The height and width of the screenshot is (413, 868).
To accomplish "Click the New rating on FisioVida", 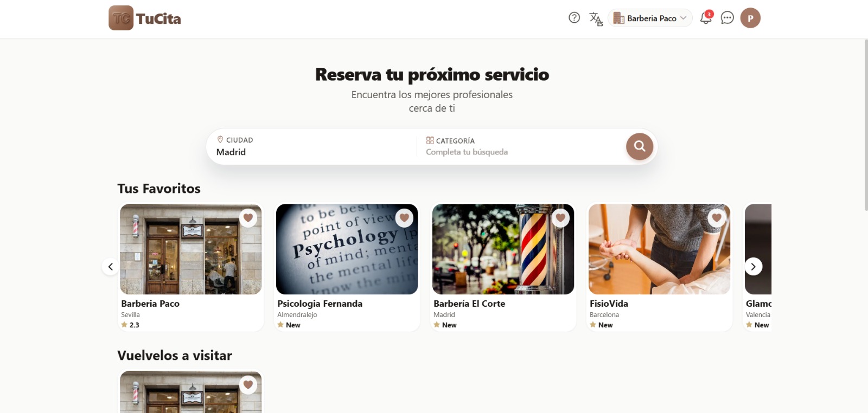I will [x=601, y=325].
